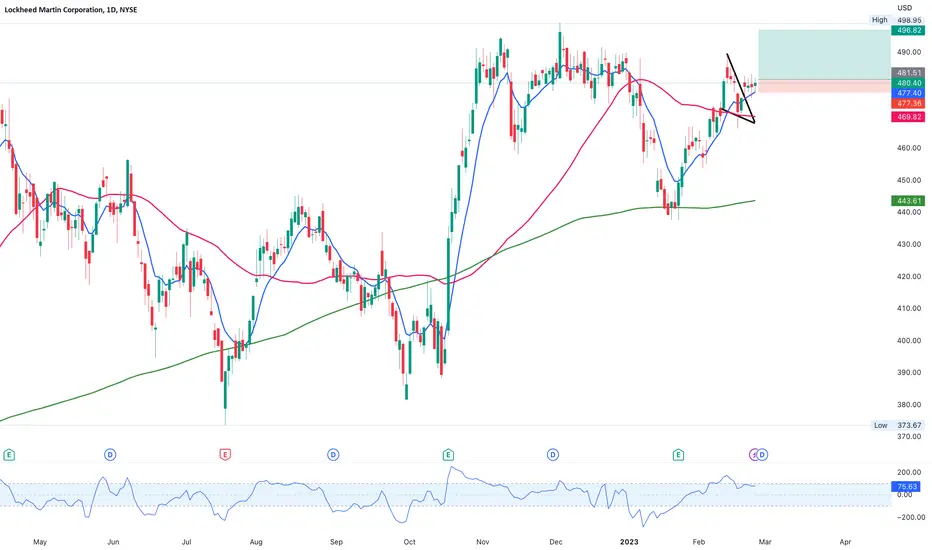Select the pink 469.82 moving average label
Screen dimensions: 932x550
908,117
